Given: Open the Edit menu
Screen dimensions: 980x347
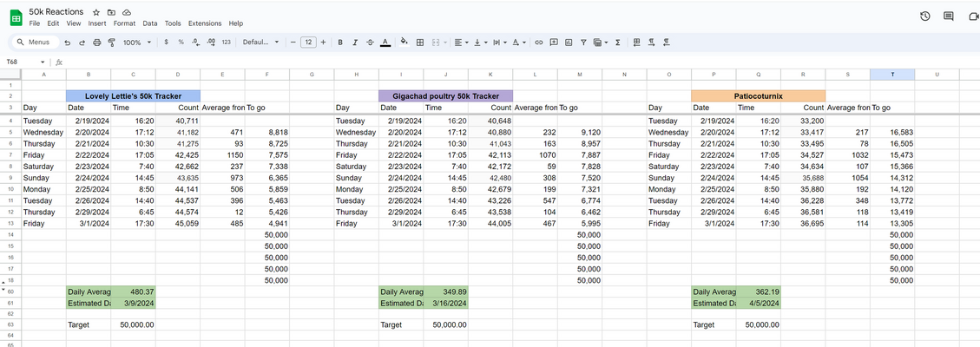Looking at the screenshot, I should [53, 23].
